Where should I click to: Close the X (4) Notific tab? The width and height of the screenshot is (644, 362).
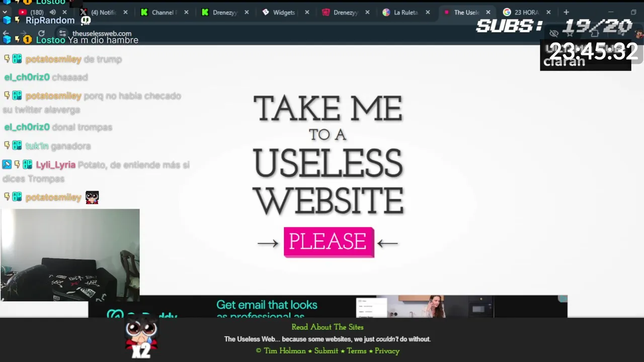[125, 12]
